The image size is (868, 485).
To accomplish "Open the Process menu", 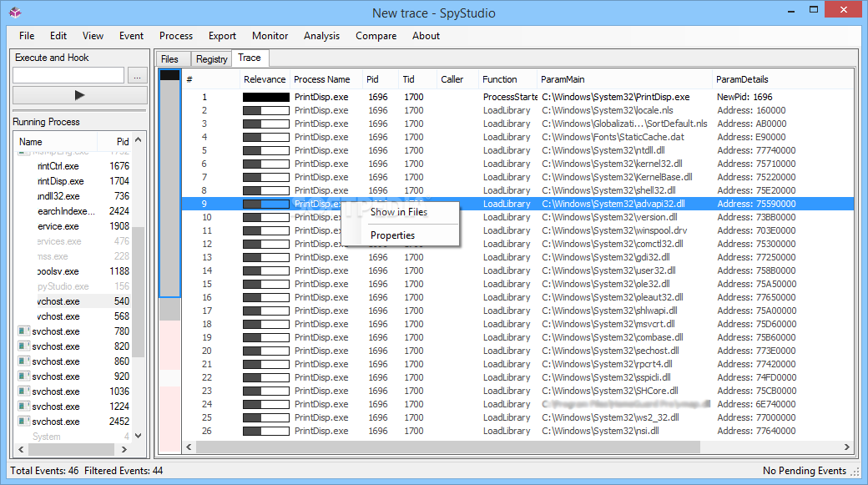I will (176, 35).
